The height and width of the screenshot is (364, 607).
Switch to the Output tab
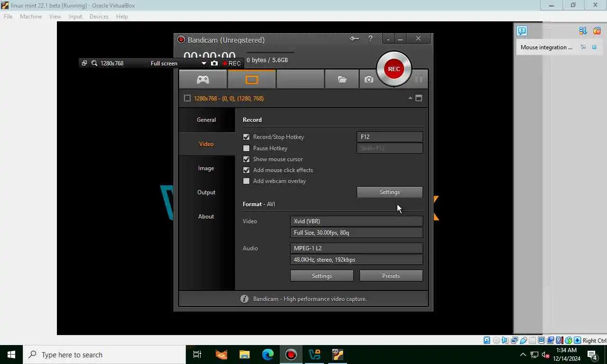pyautogui.click(x=206, y=192)
